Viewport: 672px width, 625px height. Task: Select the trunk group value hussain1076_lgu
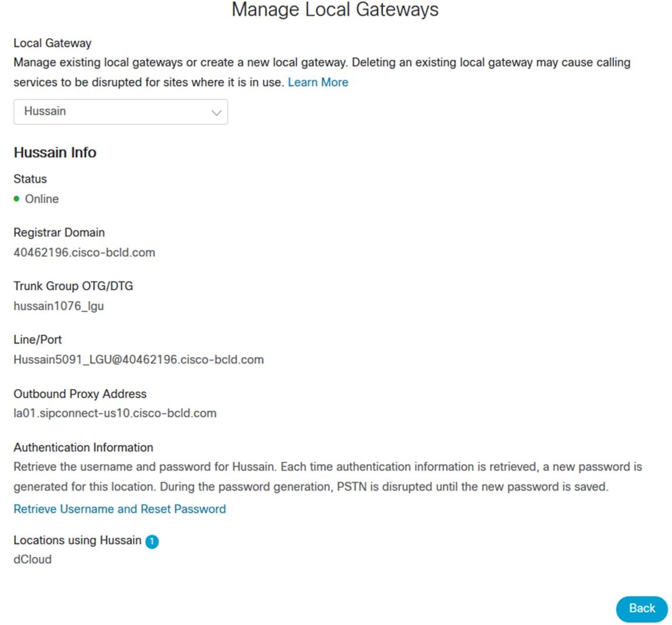pos(59,305)
